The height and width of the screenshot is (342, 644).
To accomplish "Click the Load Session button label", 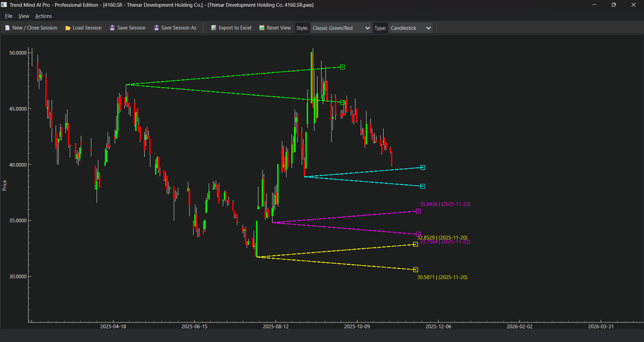I will (x=87, y=28).
